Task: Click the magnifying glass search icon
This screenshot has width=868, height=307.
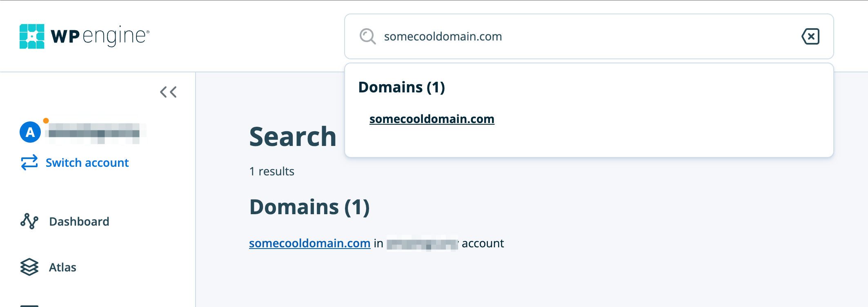Action: coord(367,36)
